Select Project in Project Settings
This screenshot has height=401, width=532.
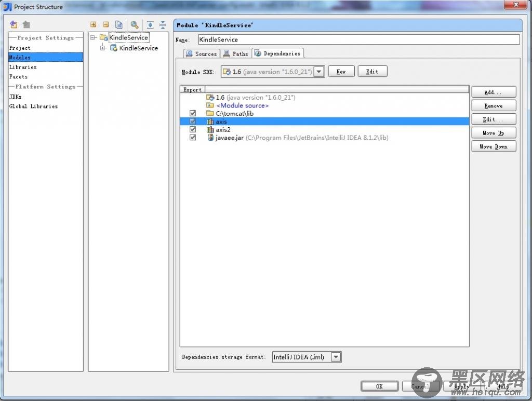46,48
